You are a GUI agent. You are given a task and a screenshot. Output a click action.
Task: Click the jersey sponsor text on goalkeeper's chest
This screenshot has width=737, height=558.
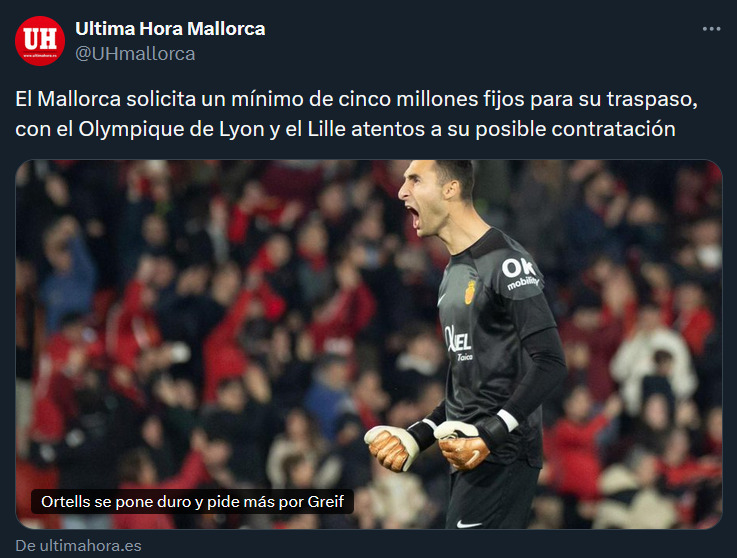[x=459, y=343]
